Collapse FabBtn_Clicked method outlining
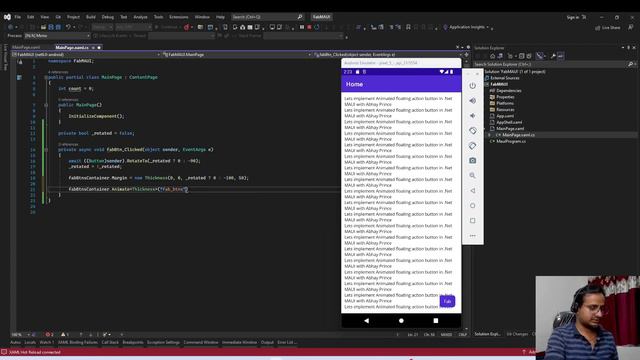The width and height of the screenshot is (640, 360). click(x=46, y=150)
